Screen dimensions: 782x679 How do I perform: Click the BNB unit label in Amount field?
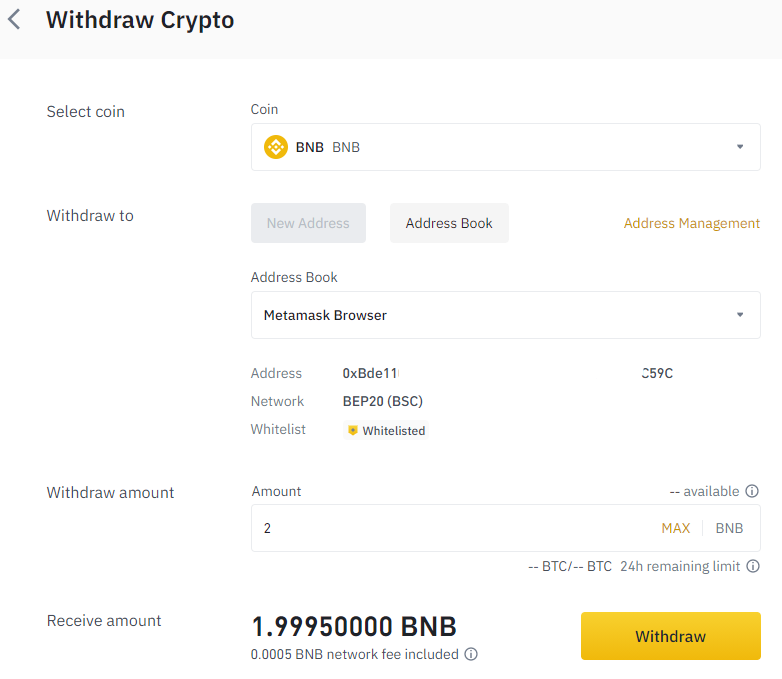coord(729,528)
